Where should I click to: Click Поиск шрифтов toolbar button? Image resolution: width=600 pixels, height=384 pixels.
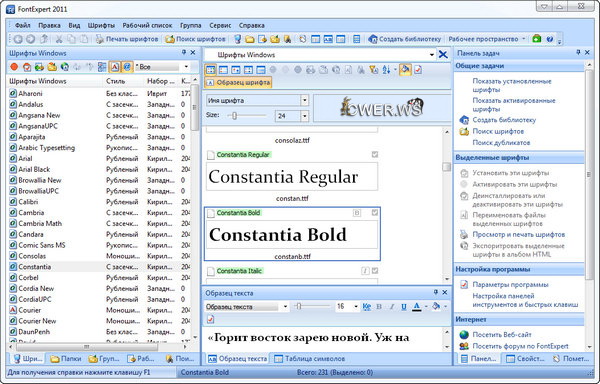pos(196,39)
